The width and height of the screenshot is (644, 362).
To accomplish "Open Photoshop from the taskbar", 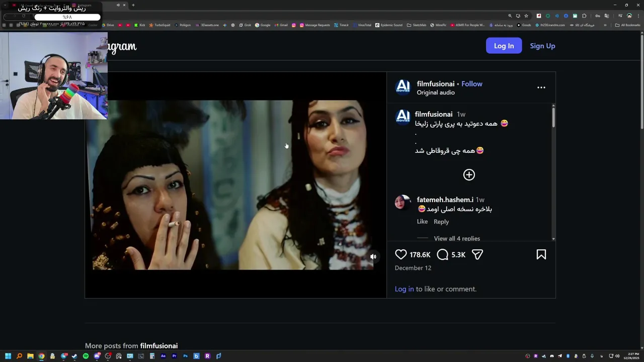I will (x=185, y=356).
